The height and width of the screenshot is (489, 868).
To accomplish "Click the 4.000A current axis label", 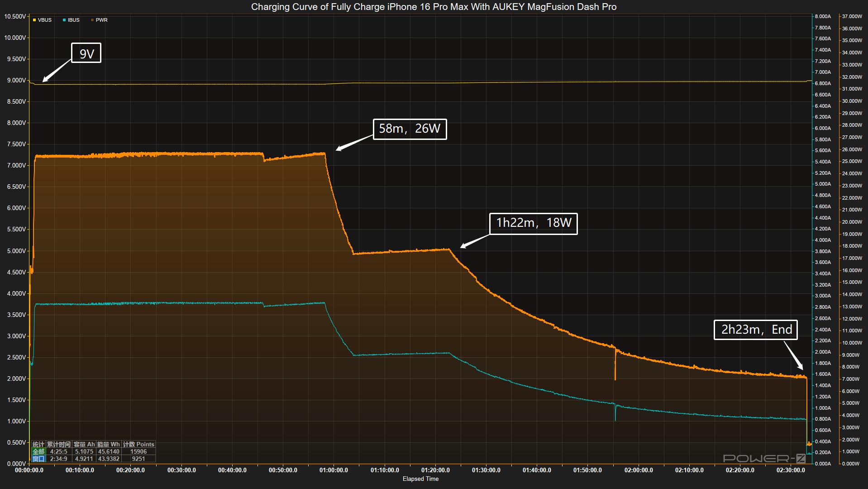I will 823,240.
